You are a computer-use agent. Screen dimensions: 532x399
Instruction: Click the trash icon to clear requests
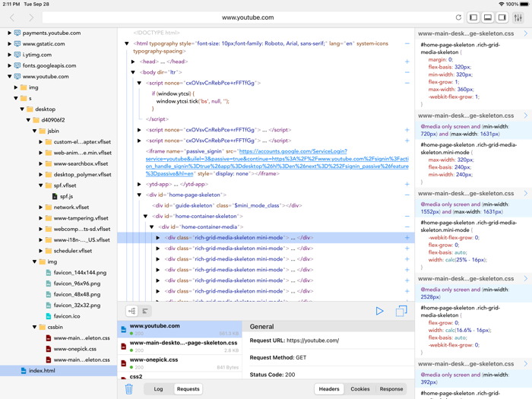128,389
